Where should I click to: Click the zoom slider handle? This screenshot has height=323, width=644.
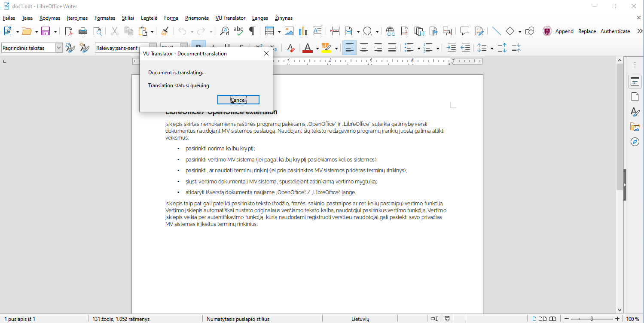pyautogui.click(x=592, y=319)
